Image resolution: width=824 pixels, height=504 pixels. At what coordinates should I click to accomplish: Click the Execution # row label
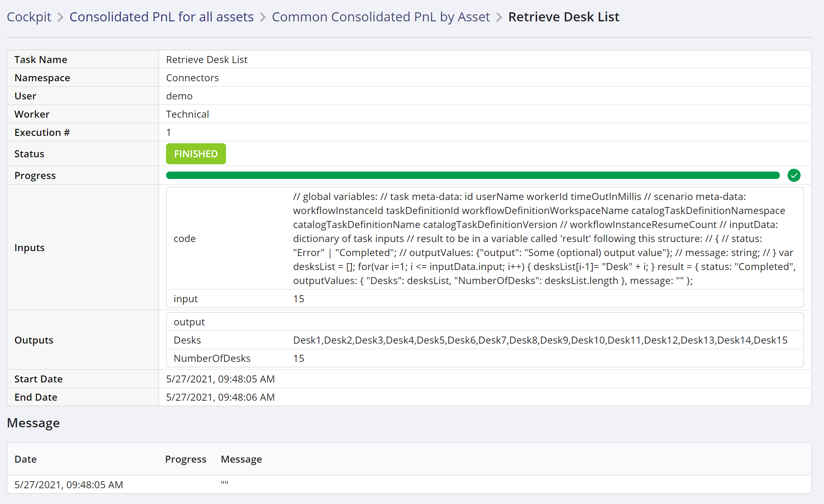[42, 132]
